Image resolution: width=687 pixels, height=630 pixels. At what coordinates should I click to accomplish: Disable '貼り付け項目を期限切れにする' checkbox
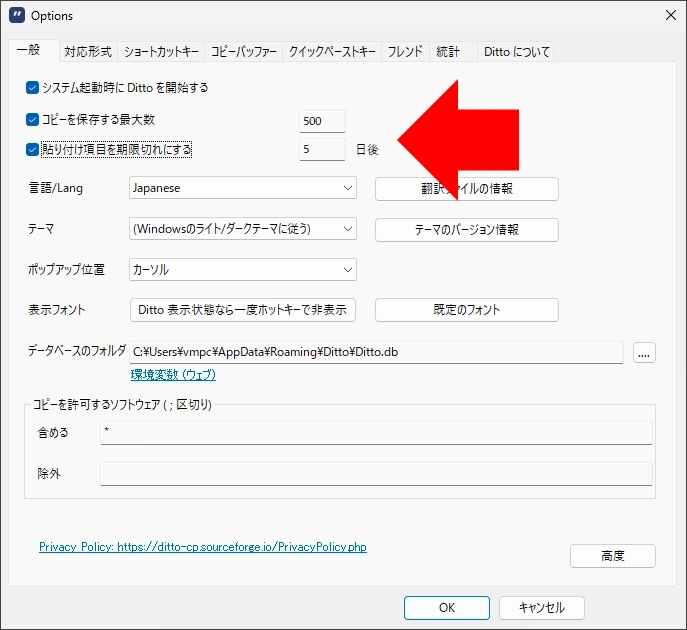tap(32, 150)
